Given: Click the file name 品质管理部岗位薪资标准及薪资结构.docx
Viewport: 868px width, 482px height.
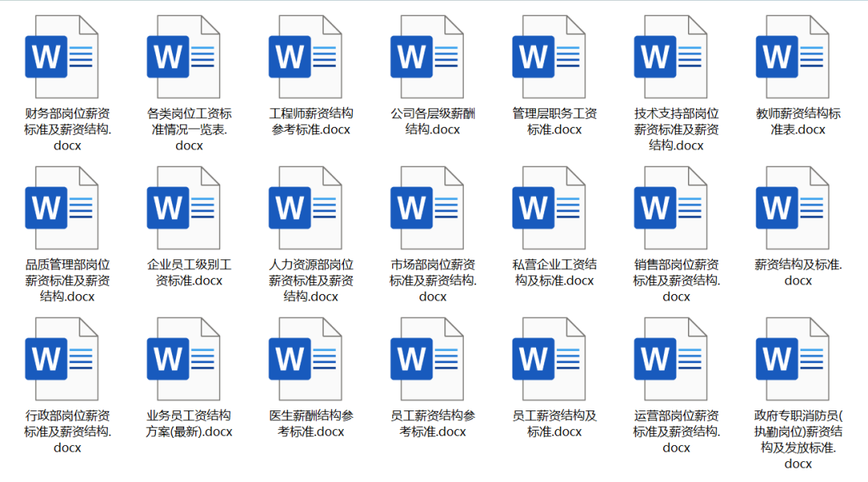Looking at the screenshot, I should coord(68,280).
